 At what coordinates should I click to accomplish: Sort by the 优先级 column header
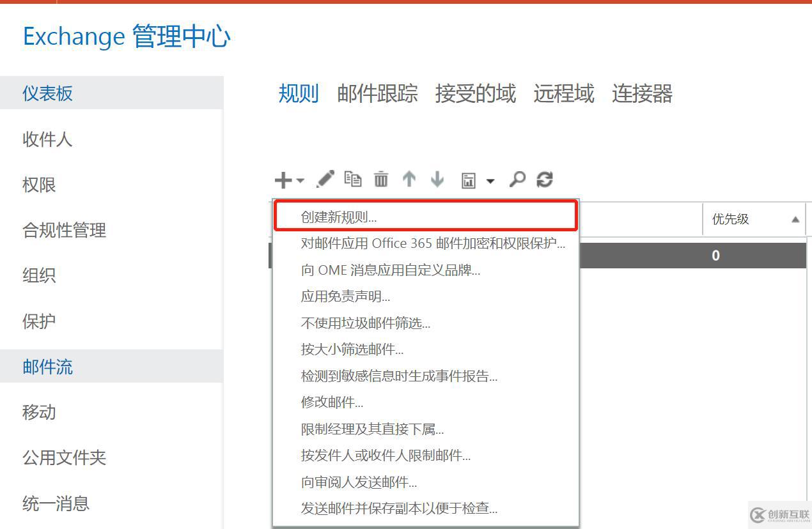point(754,219)
